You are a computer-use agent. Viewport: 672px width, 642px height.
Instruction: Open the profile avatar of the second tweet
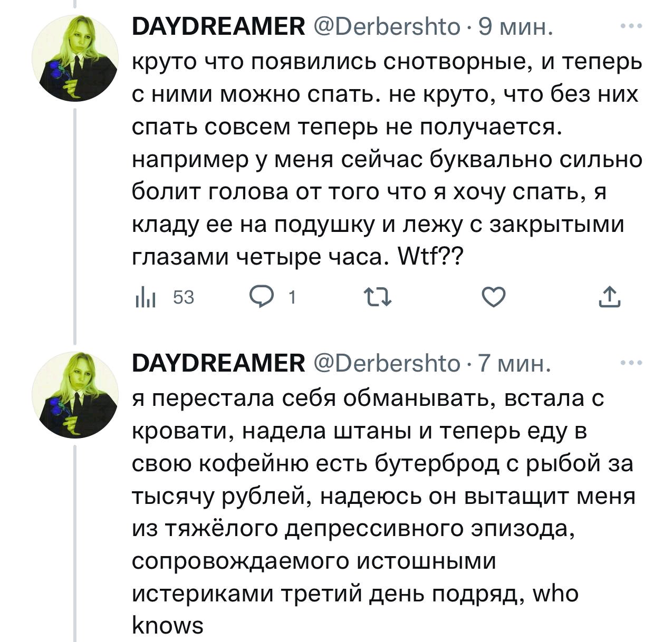point(75,395)
